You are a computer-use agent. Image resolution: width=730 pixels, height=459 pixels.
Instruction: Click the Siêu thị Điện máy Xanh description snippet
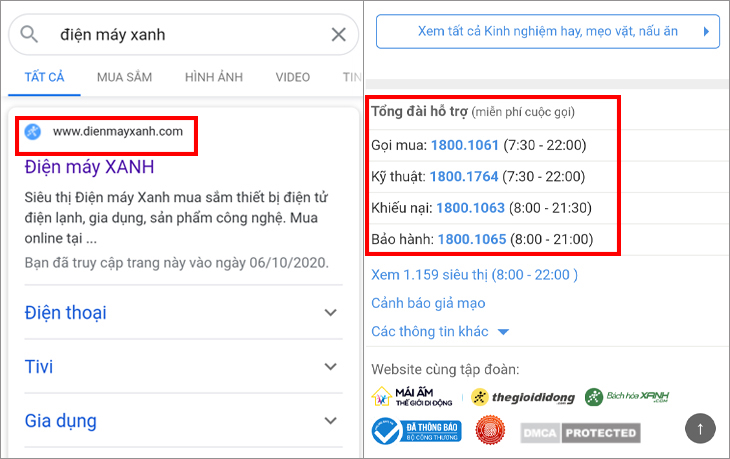(x=176, y=218)
